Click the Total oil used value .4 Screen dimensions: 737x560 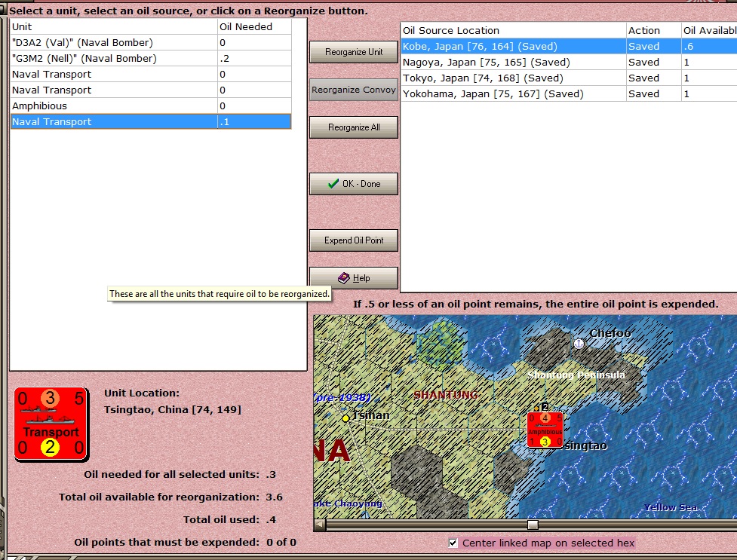pos(271,519)
